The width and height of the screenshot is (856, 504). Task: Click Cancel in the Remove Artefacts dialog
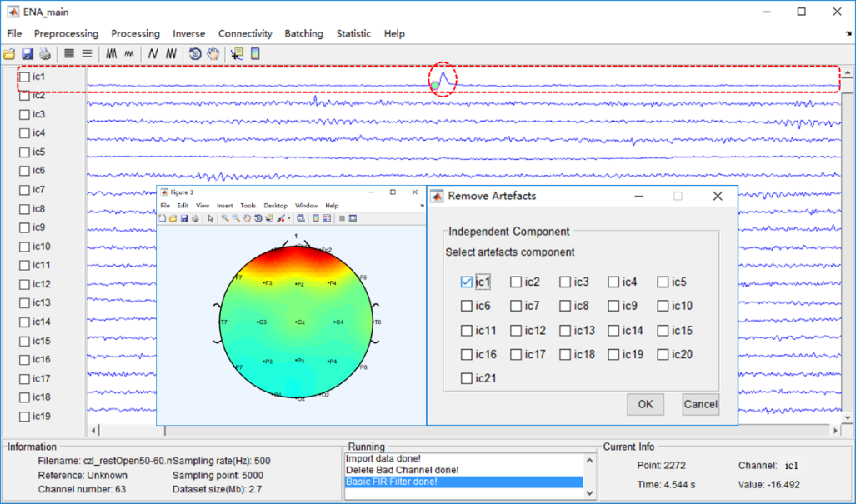[699, 404]
